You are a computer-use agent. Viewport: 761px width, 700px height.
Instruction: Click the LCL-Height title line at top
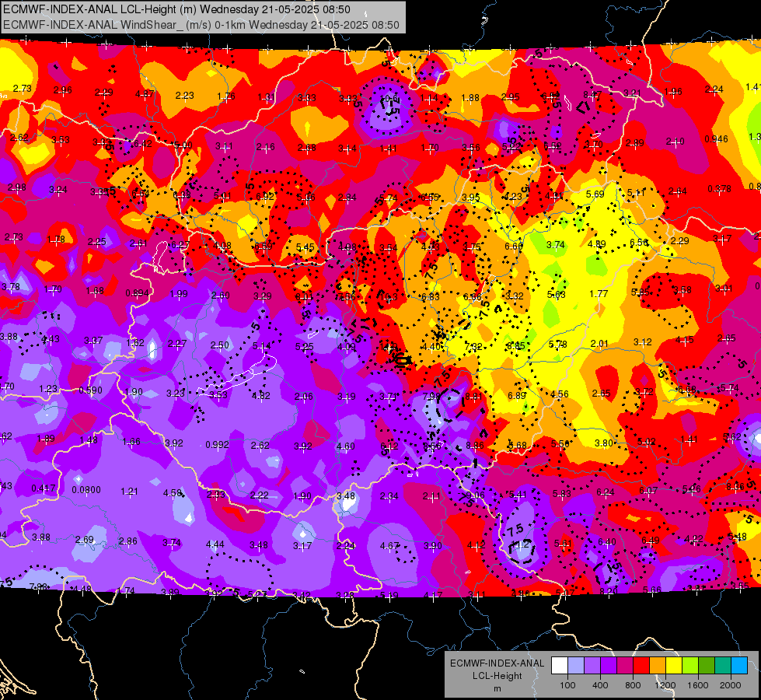(x=176, y=9)
